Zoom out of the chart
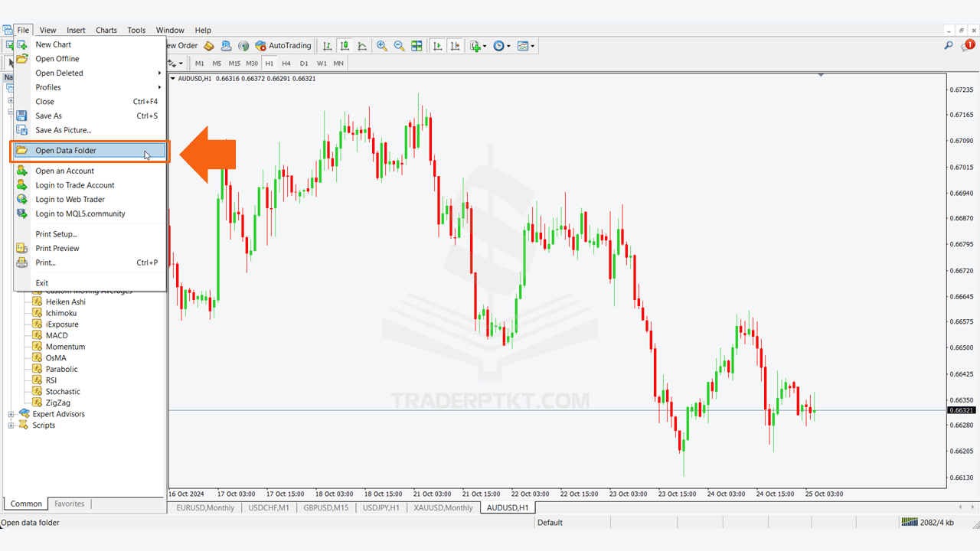Viewport: 980px width, 551px height. [x=399, y=46]
